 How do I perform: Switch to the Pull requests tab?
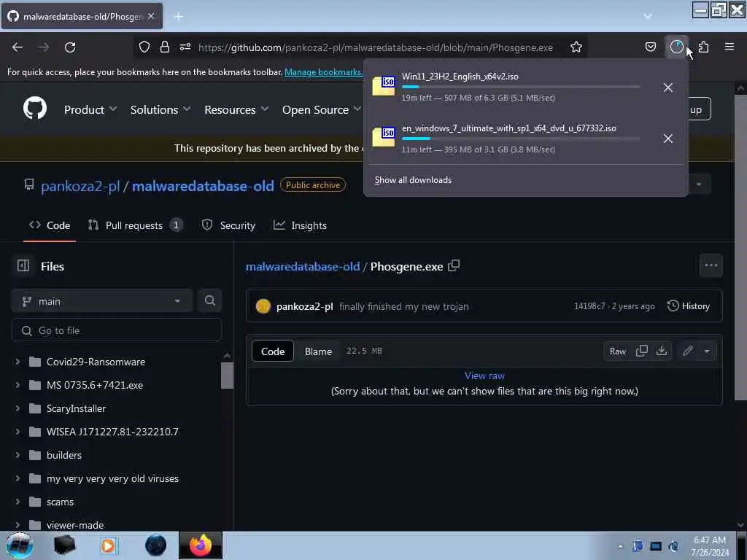point(135,225)
